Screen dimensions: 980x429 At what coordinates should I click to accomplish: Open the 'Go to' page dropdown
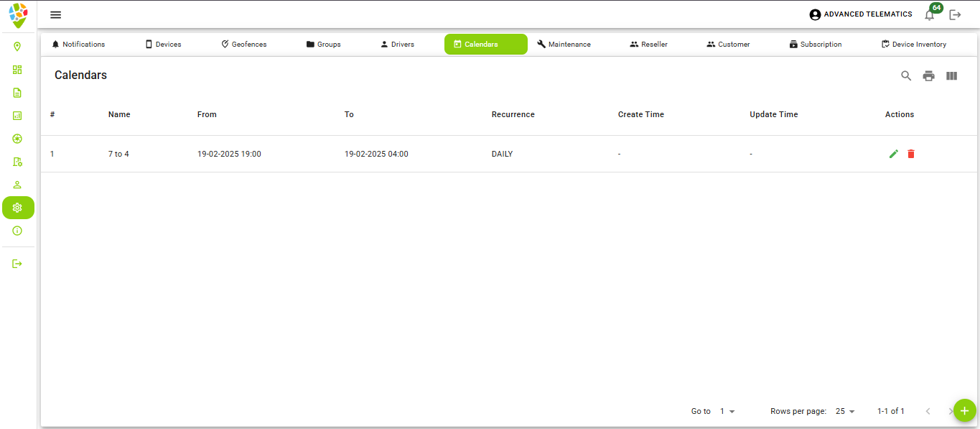coord(726,411)
